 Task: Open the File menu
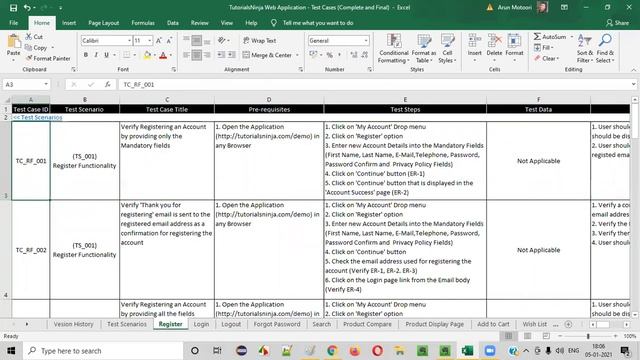point(13,23)
